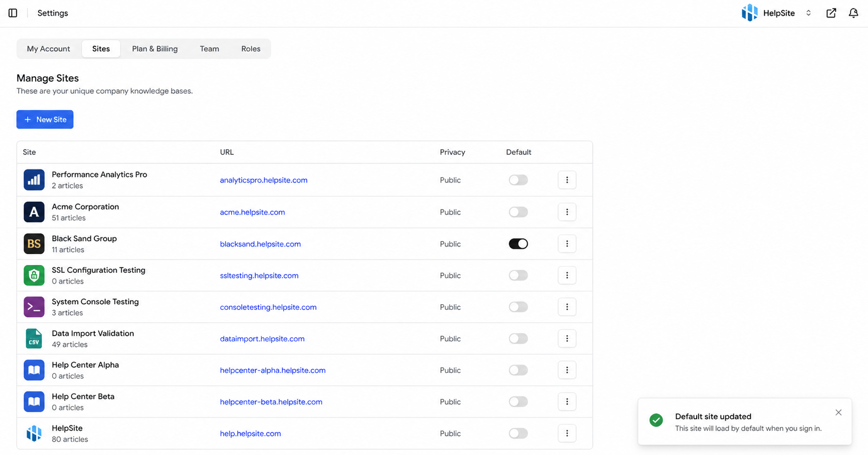The image size is (868, 455).
Task: Set HelpSite as default site
Action: click(x=518, y=433)
